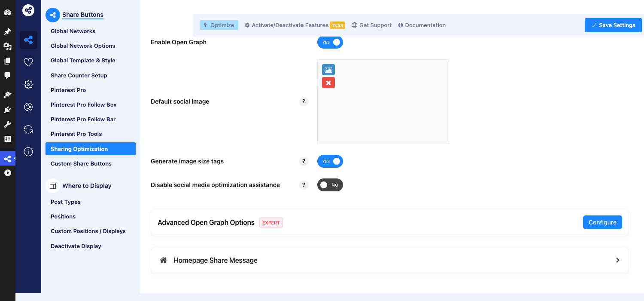Show help for Default social image

coord(304,101)
